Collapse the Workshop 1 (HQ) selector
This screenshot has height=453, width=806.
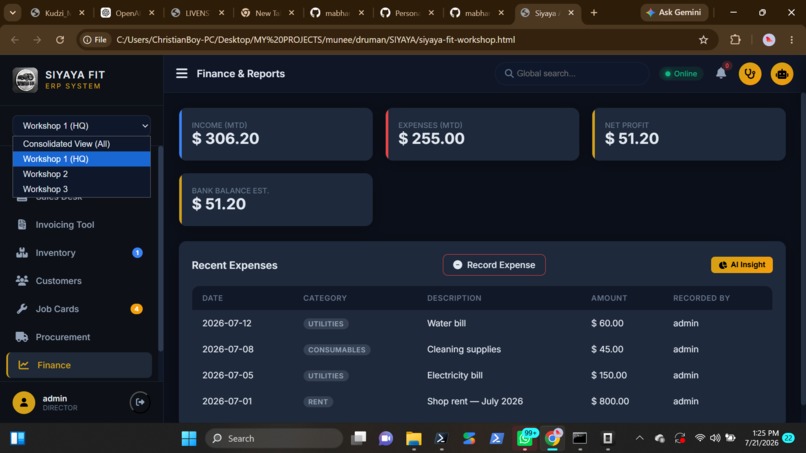[x=82, y=125]
